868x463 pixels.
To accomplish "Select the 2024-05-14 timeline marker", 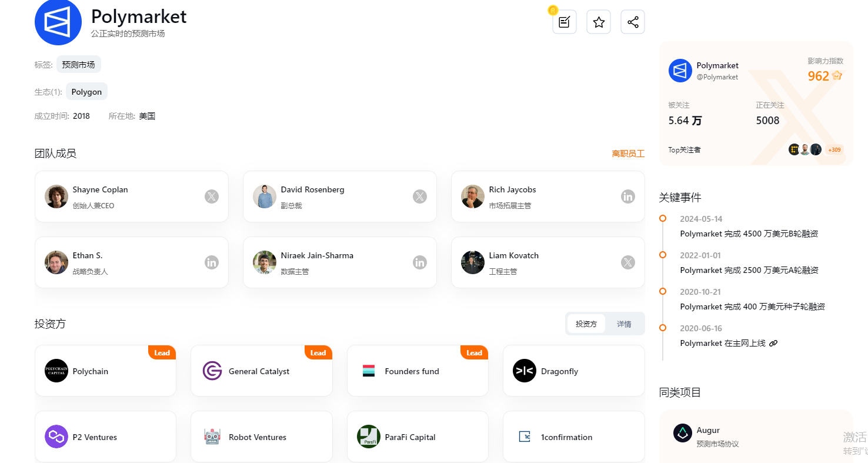I will click(663, 218).
